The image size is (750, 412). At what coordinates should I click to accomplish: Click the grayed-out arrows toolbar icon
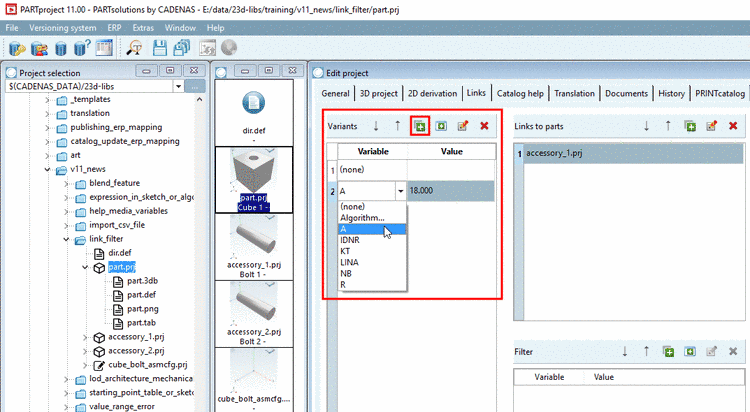(207, 48)
